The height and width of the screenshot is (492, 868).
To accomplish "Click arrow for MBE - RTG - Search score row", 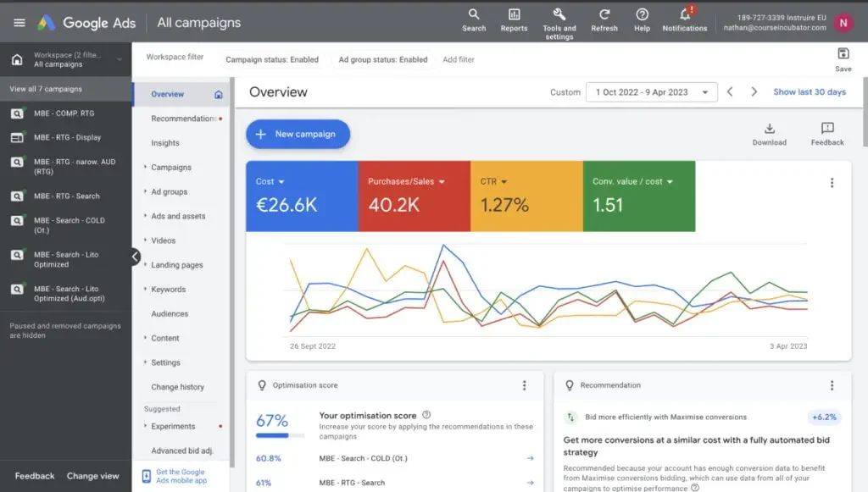I will tap(530, 483).
